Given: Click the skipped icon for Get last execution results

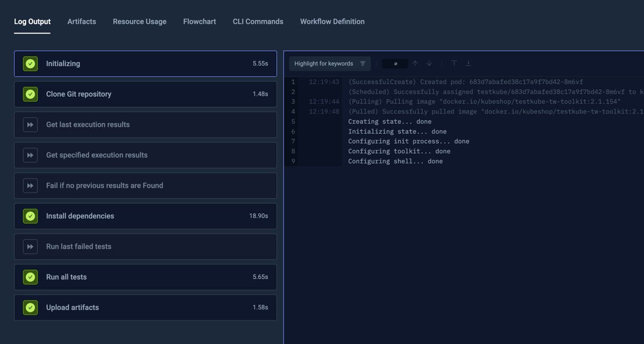Looking at the screenshot, I should (x=31, y=125).
